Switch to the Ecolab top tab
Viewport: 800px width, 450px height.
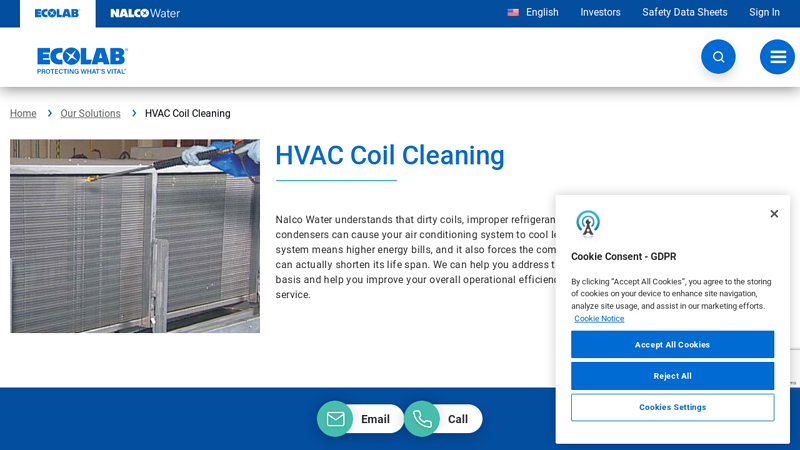[57, 13]
